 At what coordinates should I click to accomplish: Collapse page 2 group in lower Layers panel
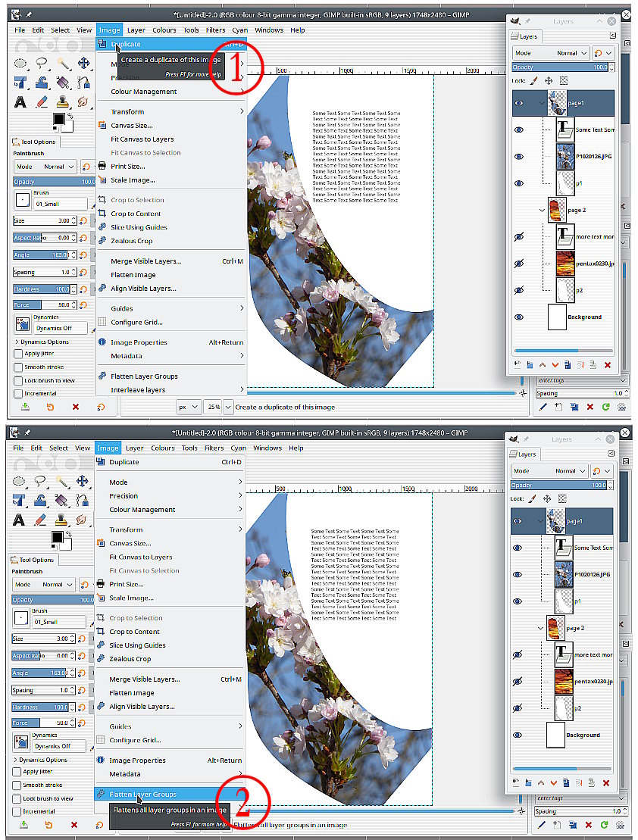point(540,628)
